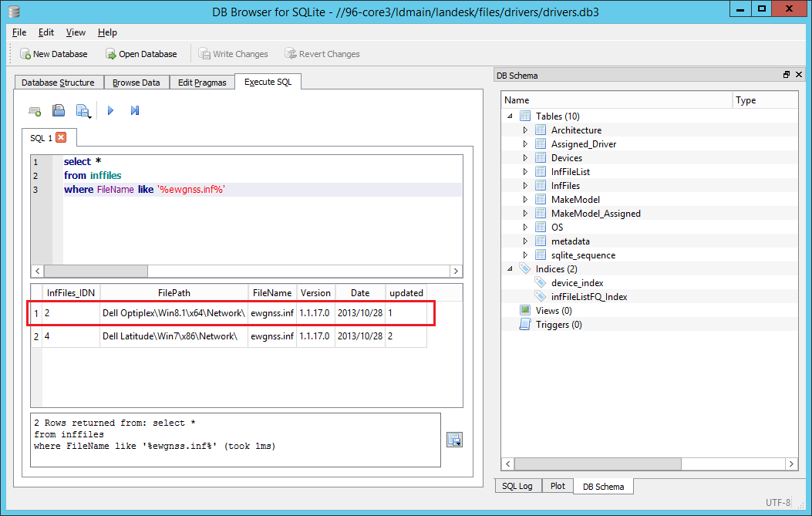
Task: Open a new database
Action: 53,53
